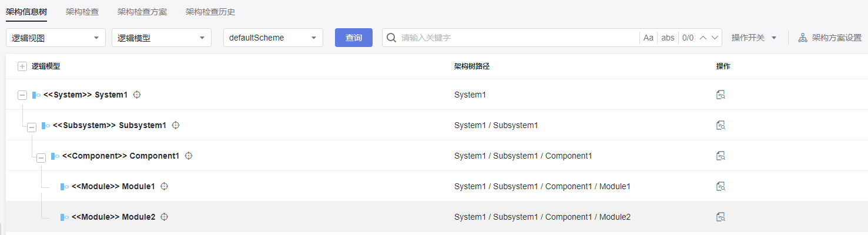Open the defaultScheme dropdown

click(x=273, y=38)
